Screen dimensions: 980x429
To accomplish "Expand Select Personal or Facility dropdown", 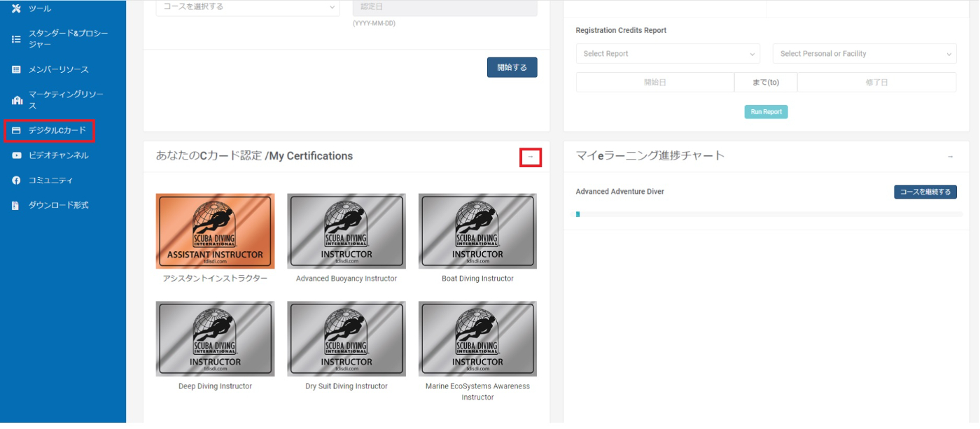I will click(x=864, y=54).
